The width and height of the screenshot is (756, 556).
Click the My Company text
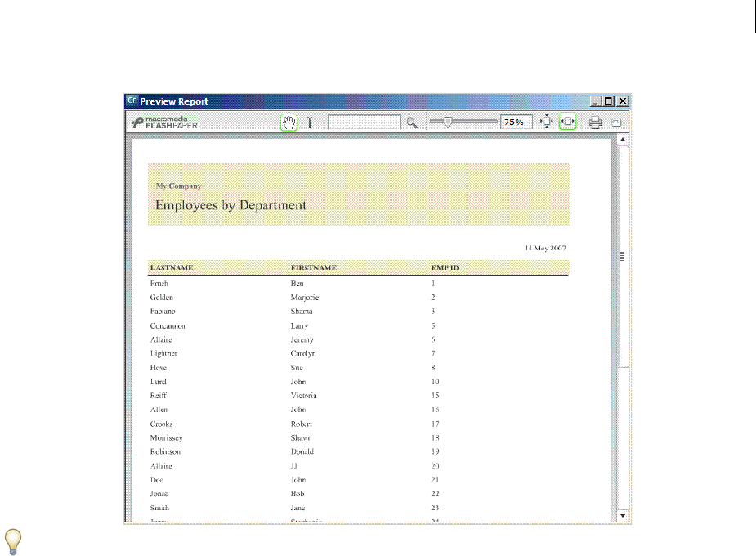[178, 186]
